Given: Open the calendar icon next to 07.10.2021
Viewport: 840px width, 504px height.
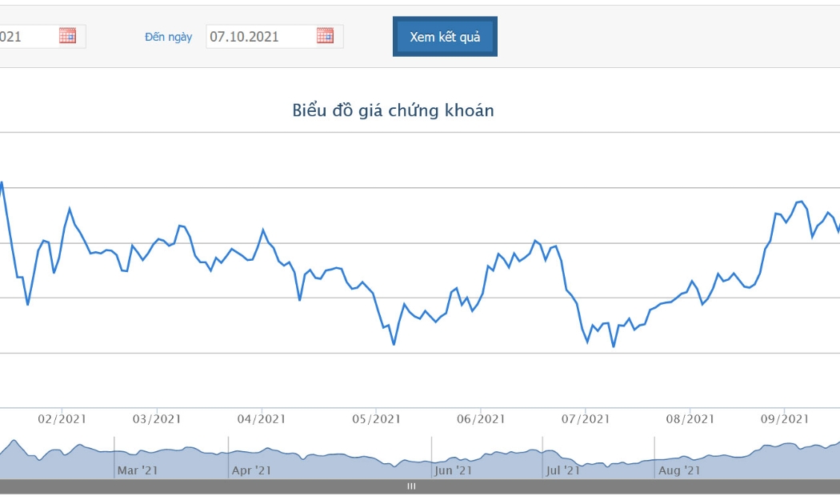Looking at the screenshot, I should 325,36.
